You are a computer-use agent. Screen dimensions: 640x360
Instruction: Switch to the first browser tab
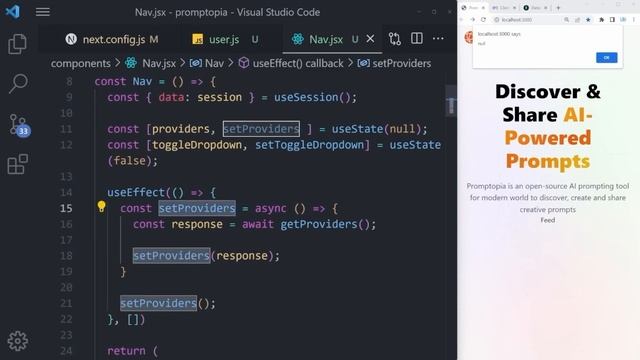point(473,8)
